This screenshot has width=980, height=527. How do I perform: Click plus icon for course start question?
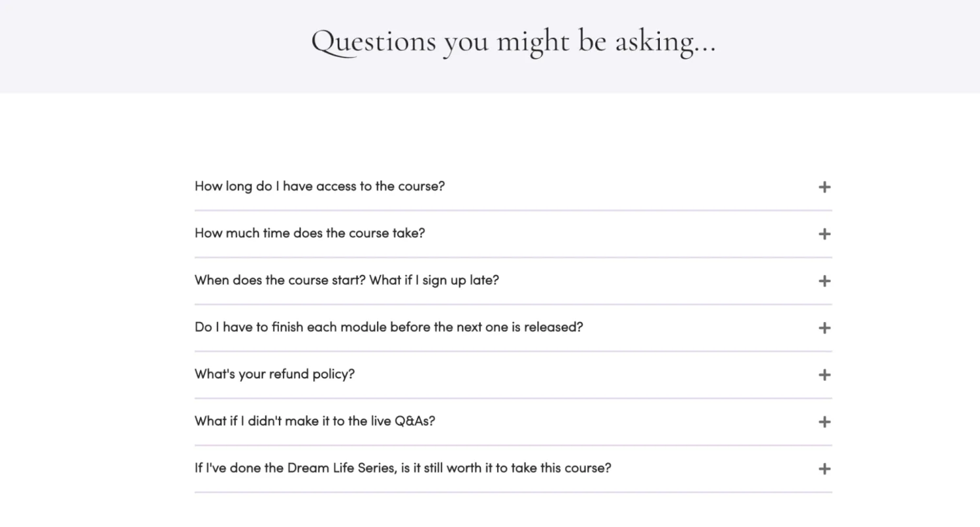[825, 281]
